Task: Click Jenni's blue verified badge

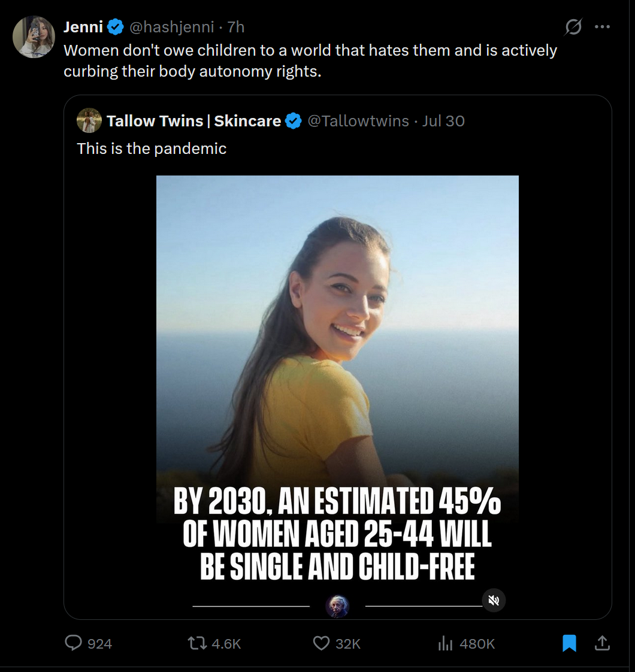Action: click(116, 27)
